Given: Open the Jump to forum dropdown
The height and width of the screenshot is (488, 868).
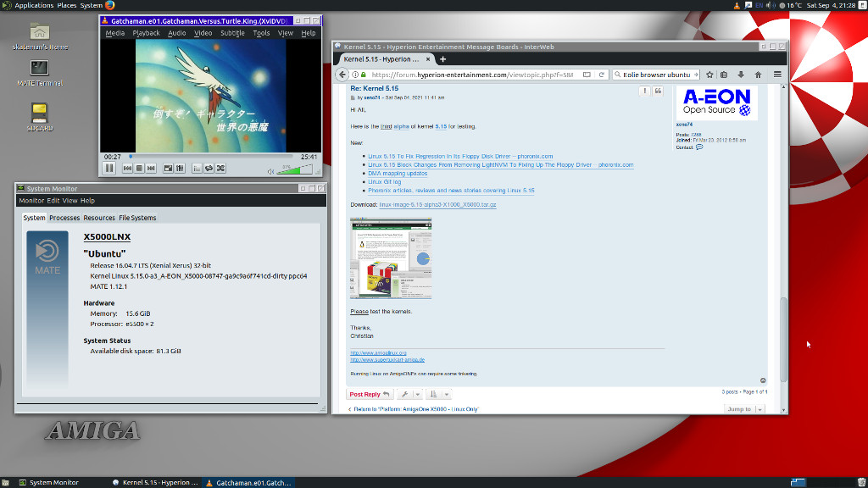Looking at the screenshot, I should pyautogui.click(x=744, y=409).
